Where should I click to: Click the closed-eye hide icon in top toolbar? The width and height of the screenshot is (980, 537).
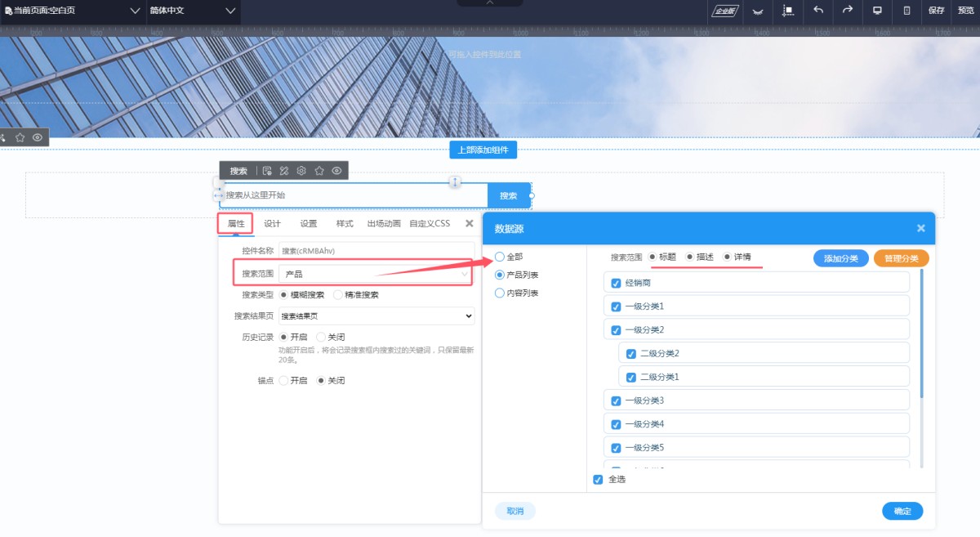click(x=758, y=11)
